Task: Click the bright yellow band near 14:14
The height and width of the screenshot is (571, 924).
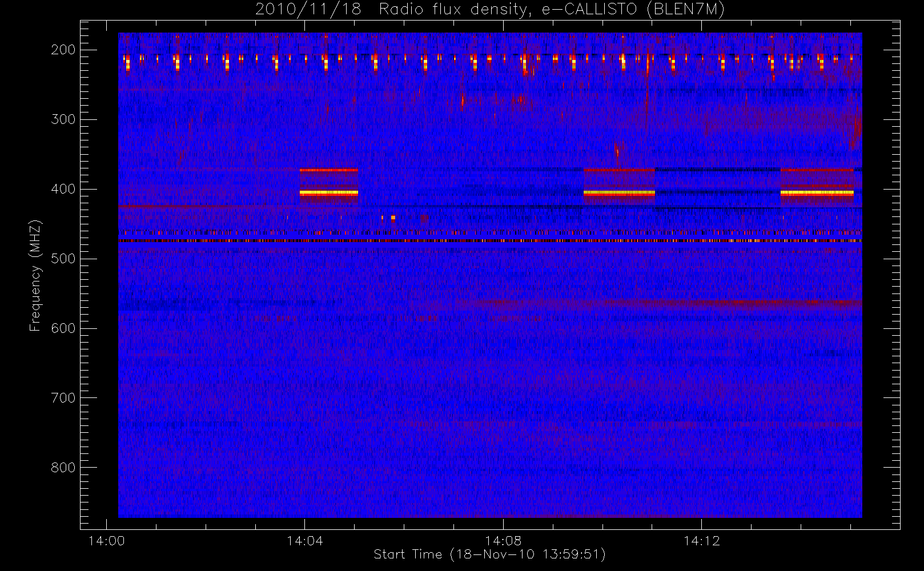Action: [x=817, y=193]
